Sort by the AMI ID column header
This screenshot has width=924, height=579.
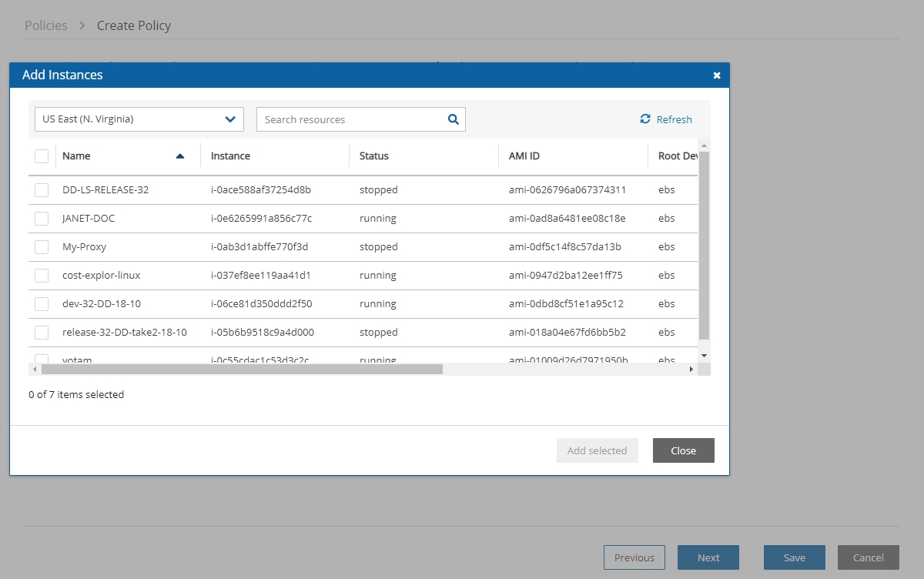[524, 156]
